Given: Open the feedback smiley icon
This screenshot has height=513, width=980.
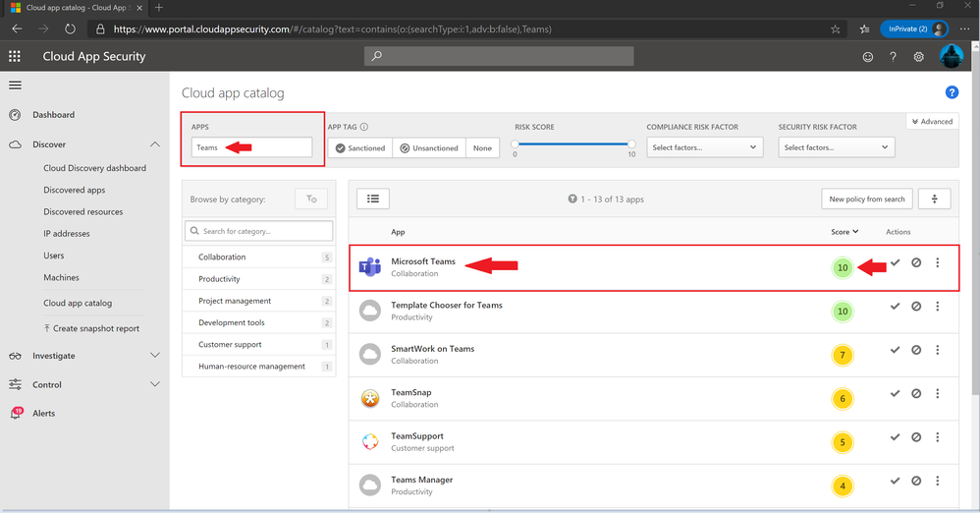Looking at the screenshot, I should click(867, 57).
